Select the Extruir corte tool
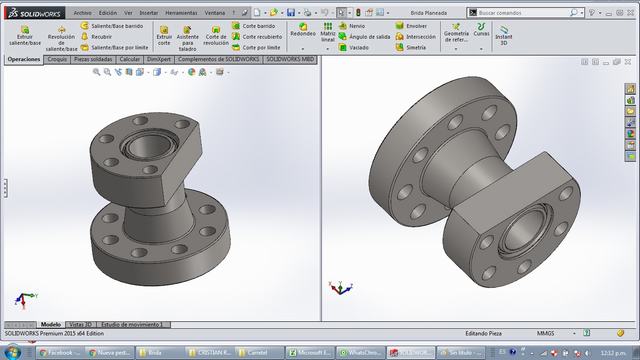 (x=164, y=35)
